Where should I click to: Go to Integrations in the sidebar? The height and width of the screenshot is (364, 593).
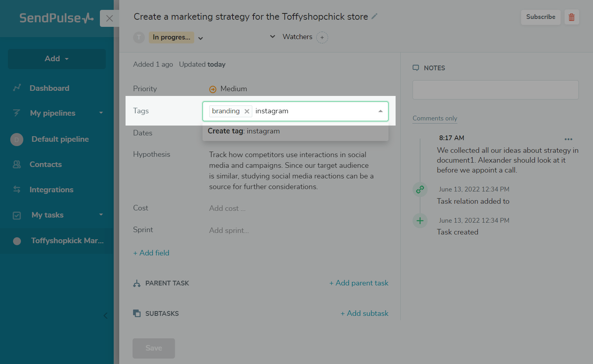click(x=51, y=190)
